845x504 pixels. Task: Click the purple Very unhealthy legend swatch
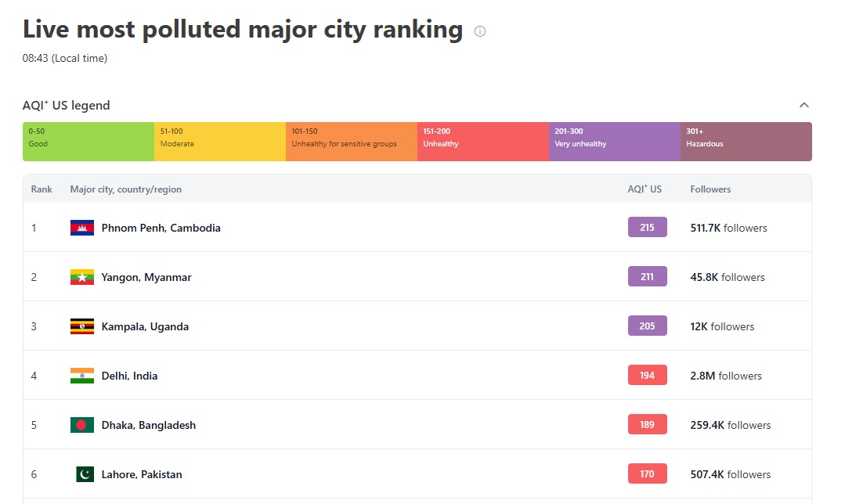615,142
